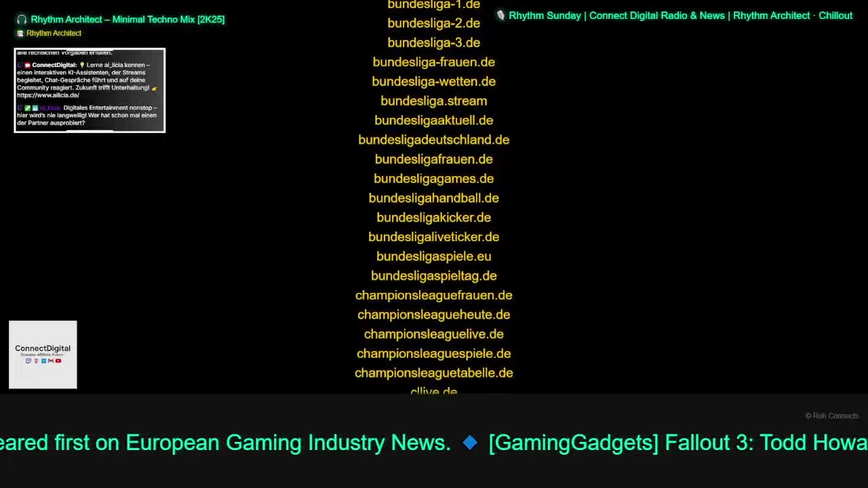This screenshot has height=488, width=868.
Task: Select bundesliga-2.de in the domain list
Action: 434,23
